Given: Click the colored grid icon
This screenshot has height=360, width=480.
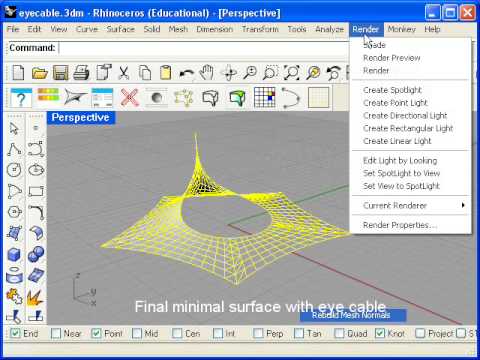Looking at the screenshot, I should tap(265, 97).
